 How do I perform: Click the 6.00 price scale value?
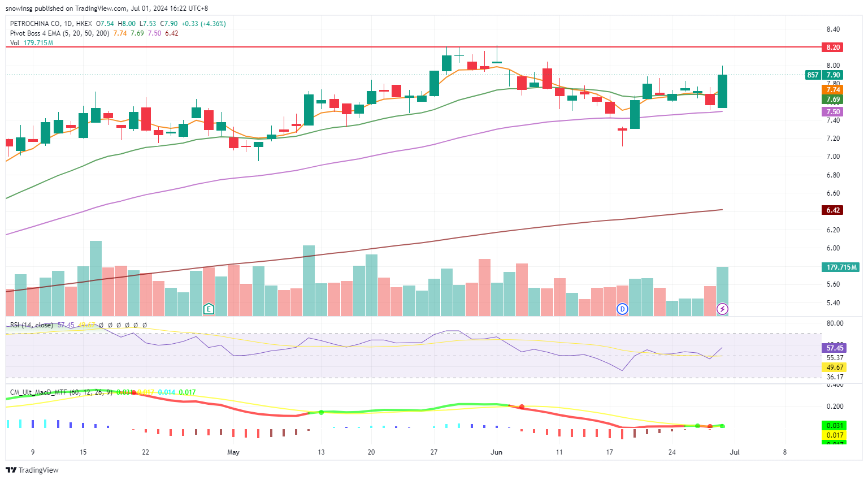pos(833,248)
